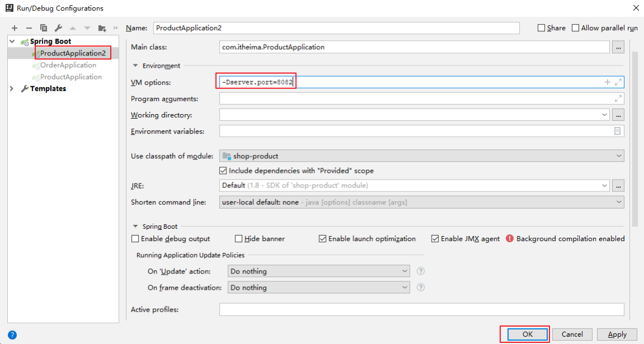Click the help question mark icon

(12, 335)
